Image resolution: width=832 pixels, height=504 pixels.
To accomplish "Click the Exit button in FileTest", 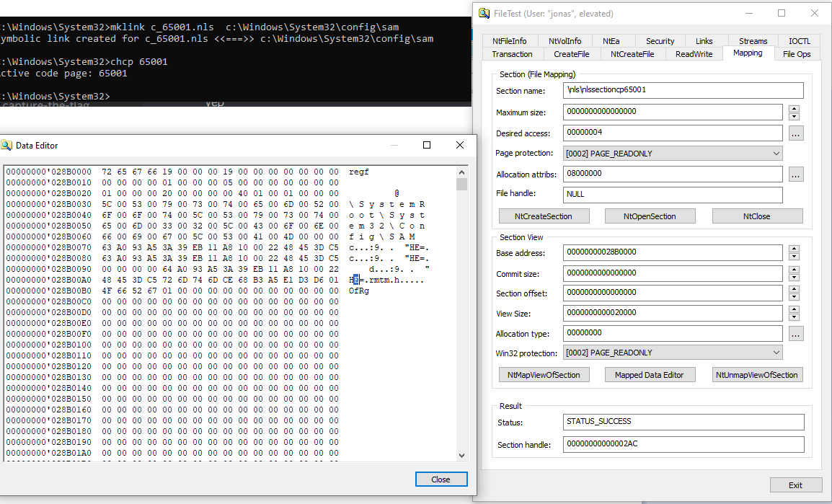I will (x=795, y=485).
